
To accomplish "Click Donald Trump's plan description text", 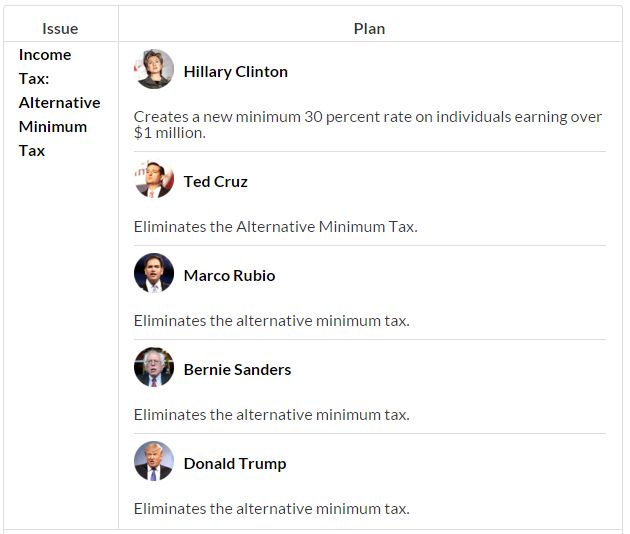I will point(271,509).
